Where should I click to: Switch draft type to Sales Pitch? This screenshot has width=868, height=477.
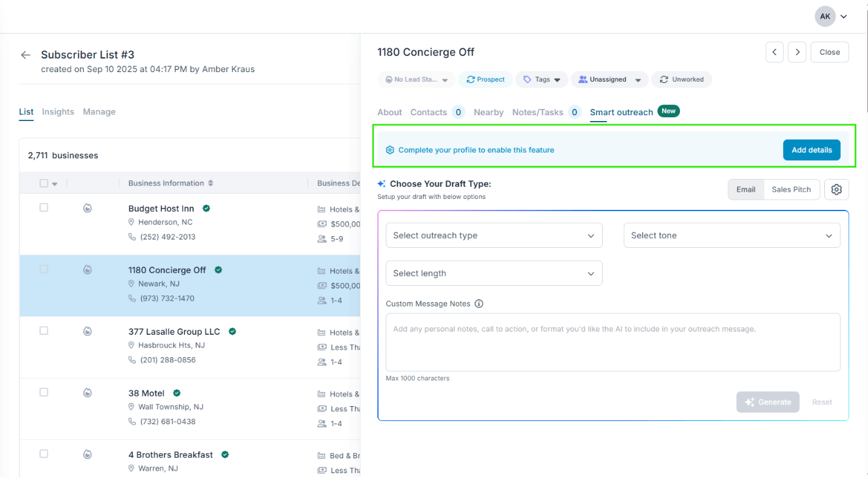[x=791, y=189]
